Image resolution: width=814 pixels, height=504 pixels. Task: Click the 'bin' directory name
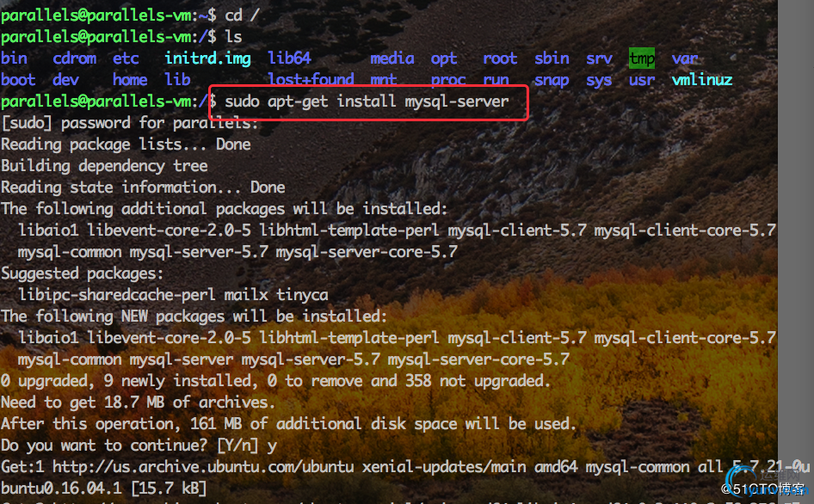pyautogui.click(x=14, y=58)
